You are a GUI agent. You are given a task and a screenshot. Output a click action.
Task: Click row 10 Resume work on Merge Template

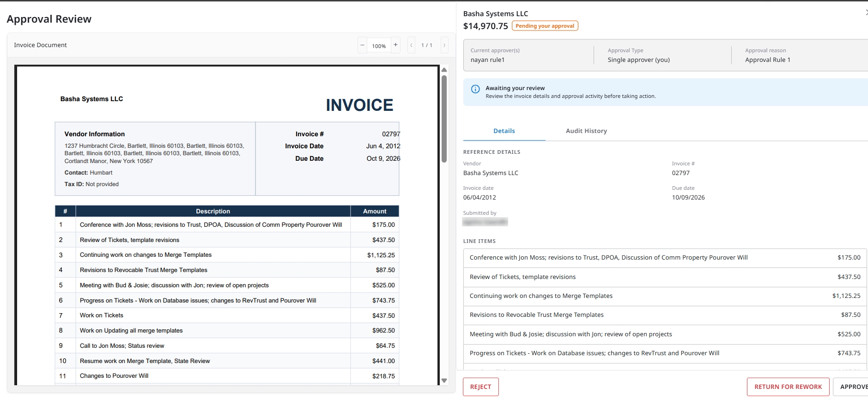[227, 361]
